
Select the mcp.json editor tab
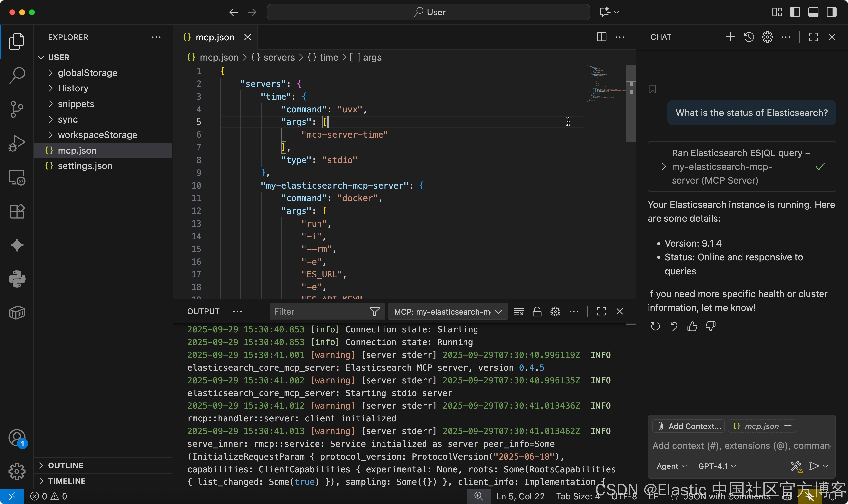click(215, 37)
